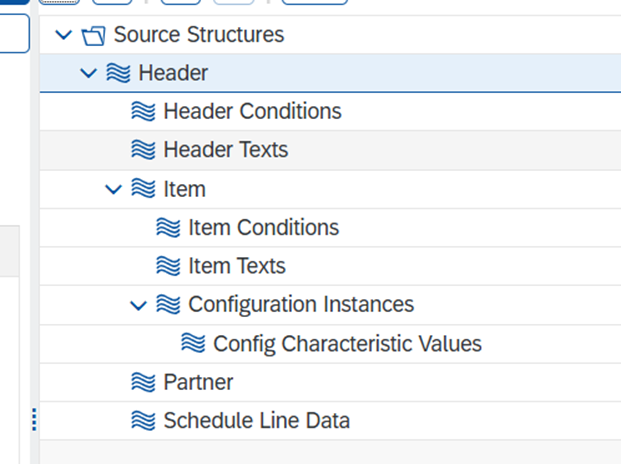
Task: Click the Source Structures folder icon
Action: tap(94, 36)
